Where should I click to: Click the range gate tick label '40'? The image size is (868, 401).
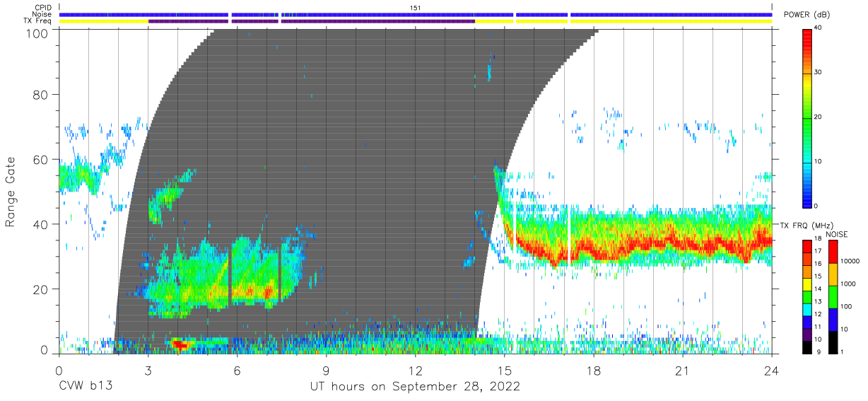click(x=41, y=223)
